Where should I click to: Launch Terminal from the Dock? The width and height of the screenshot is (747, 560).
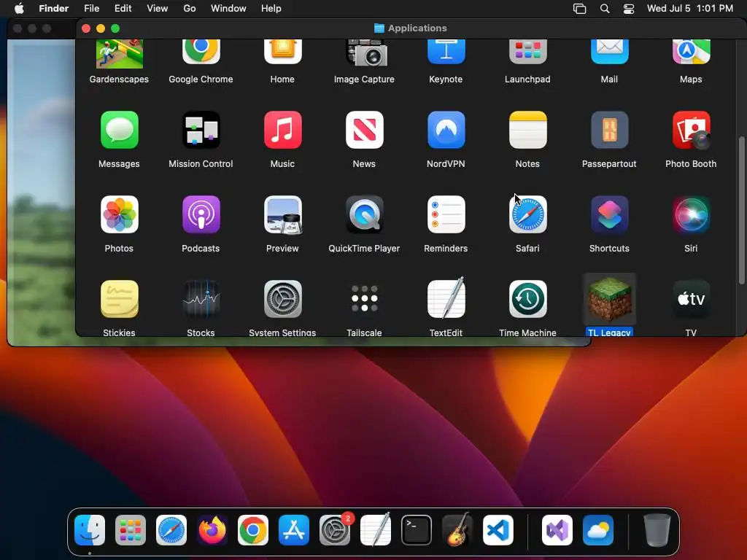417,530
